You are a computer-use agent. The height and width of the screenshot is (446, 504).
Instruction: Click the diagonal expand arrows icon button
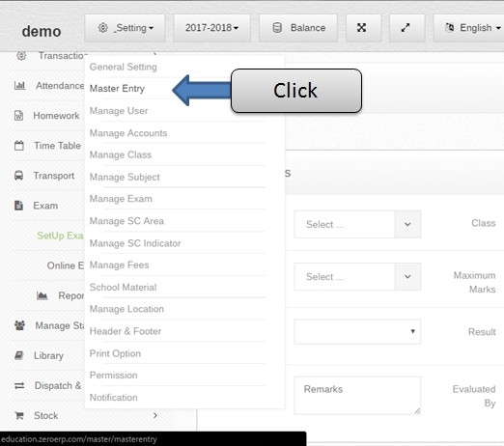click(x=406, y=28)
